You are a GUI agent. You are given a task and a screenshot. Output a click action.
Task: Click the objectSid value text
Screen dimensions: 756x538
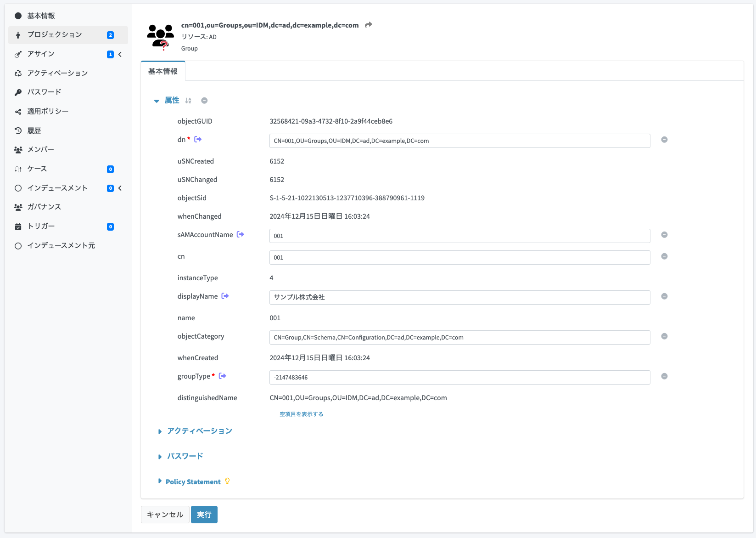[347, 198]
